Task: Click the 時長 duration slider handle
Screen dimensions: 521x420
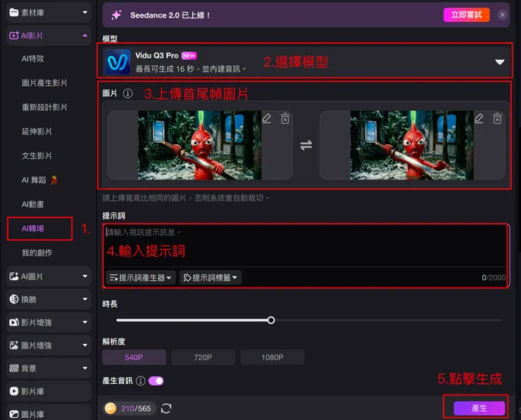Action: pyautogui.click(x=271, y=320)
